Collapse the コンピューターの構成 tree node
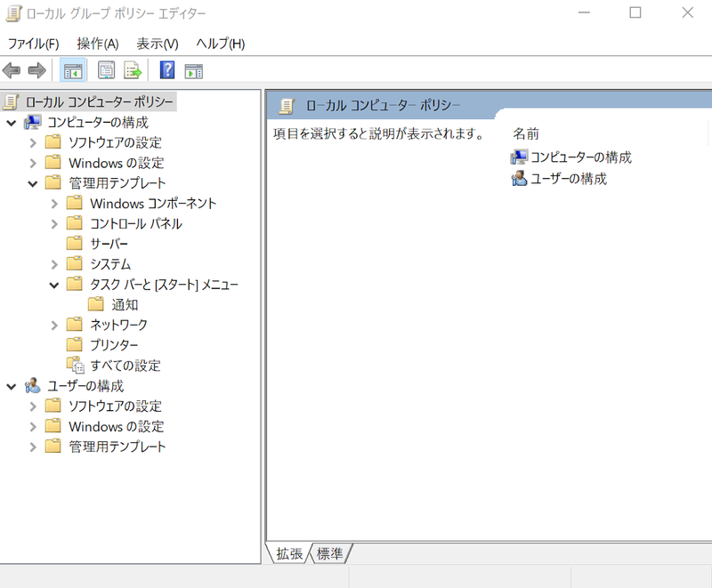 point(12,123)
